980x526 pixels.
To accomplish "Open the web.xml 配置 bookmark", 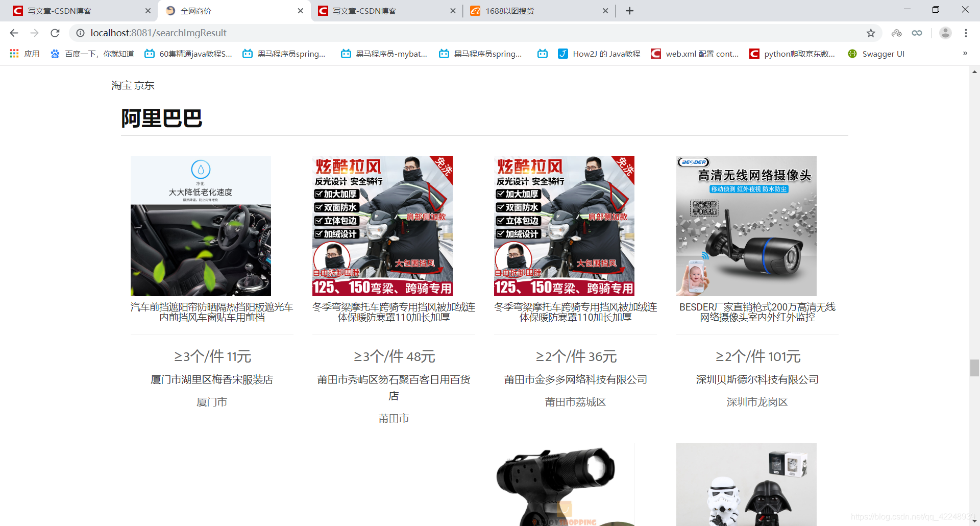I will pyautogui.click(x=695, y=54).
